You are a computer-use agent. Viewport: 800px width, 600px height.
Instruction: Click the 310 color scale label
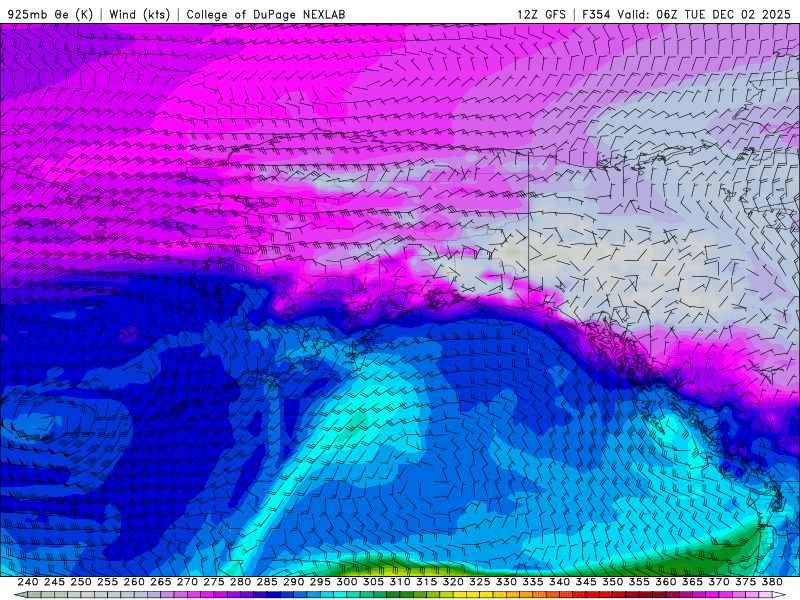click(x=400, y=582)
